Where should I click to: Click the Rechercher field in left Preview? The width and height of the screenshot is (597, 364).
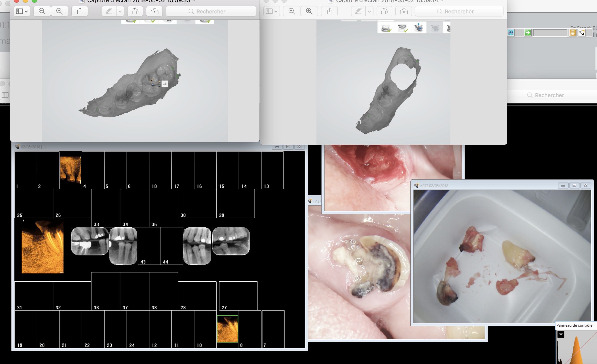211,11
